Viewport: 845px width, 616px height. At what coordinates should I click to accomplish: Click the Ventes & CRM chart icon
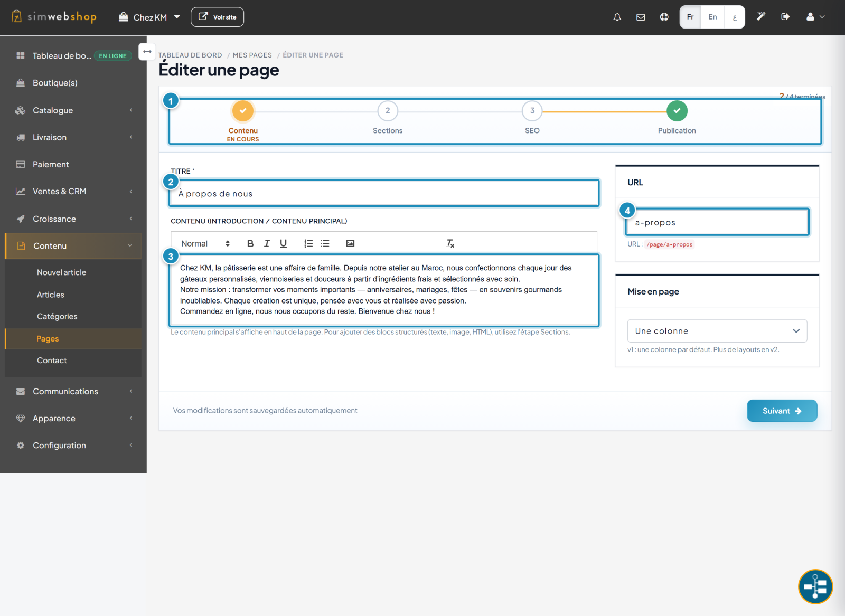[x=21, y=191]
